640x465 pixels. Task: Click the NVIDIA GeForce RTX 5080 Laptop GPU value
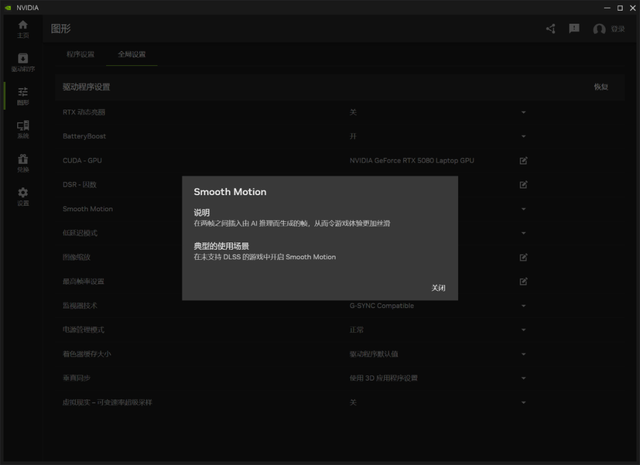(412, 160)
